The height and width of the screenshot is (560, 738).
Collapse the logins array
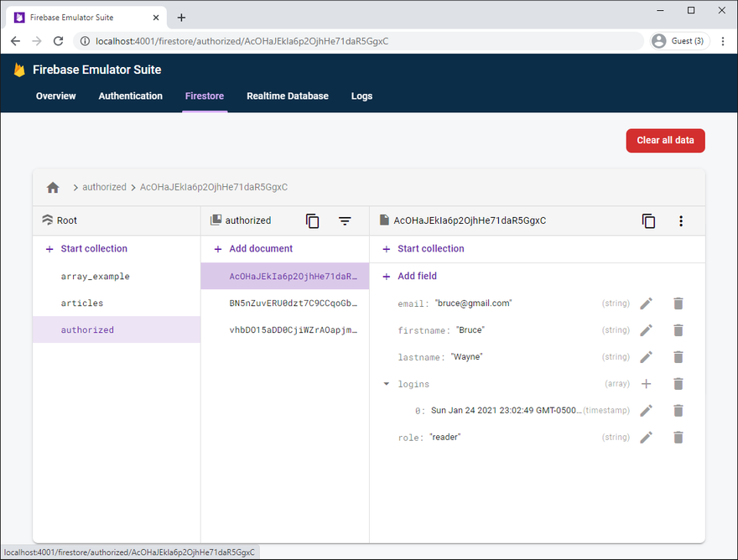coord(387,384)
